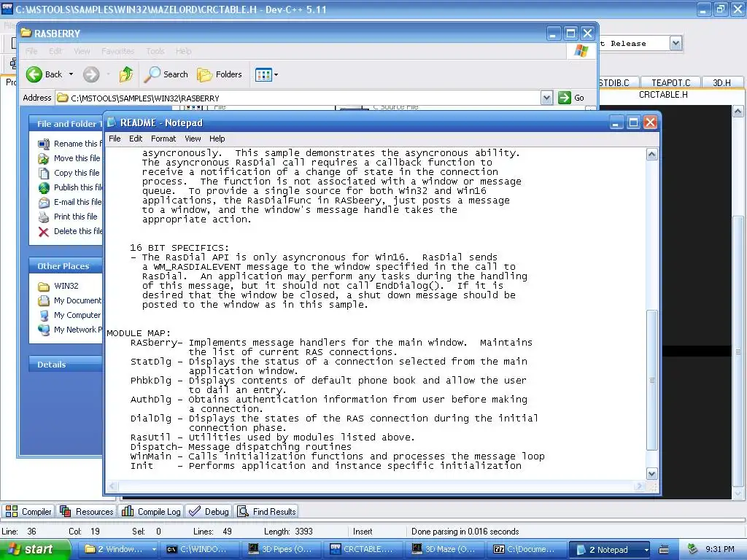Go up one folder level in Explorer
Screen dimensions: 747x560
[x=126, y=74]
